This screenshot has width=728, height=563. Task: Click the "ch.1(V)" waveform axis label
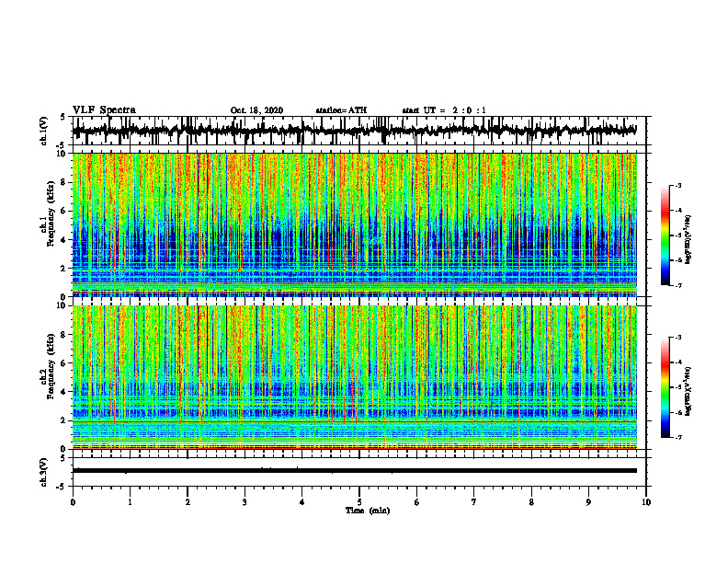(44, 131)
